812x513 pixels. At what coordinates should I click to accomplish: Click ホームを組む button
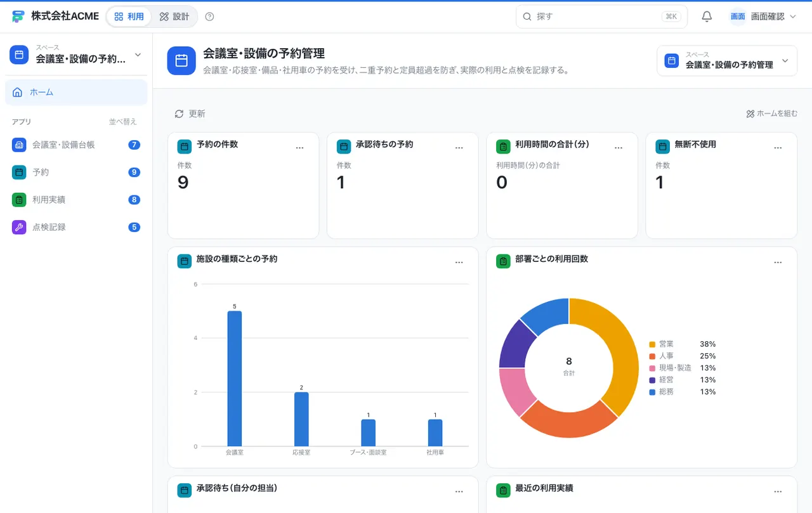pos(772,114)
